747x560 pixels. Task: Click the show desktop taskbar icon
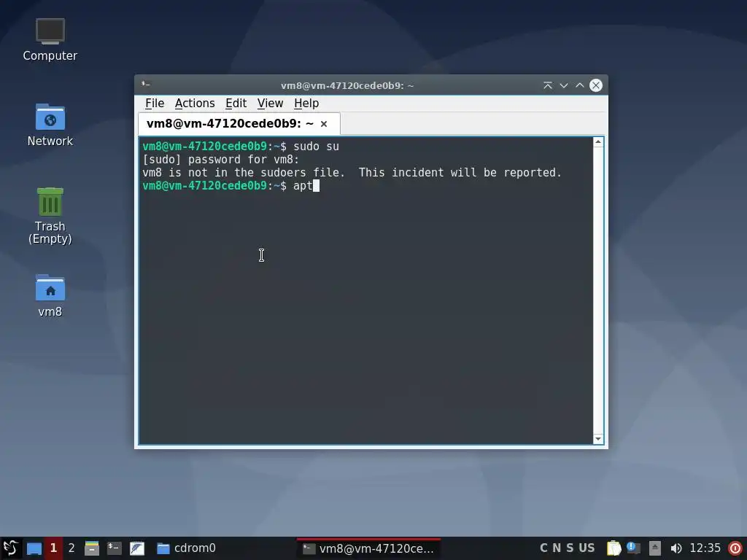point(34,548)
